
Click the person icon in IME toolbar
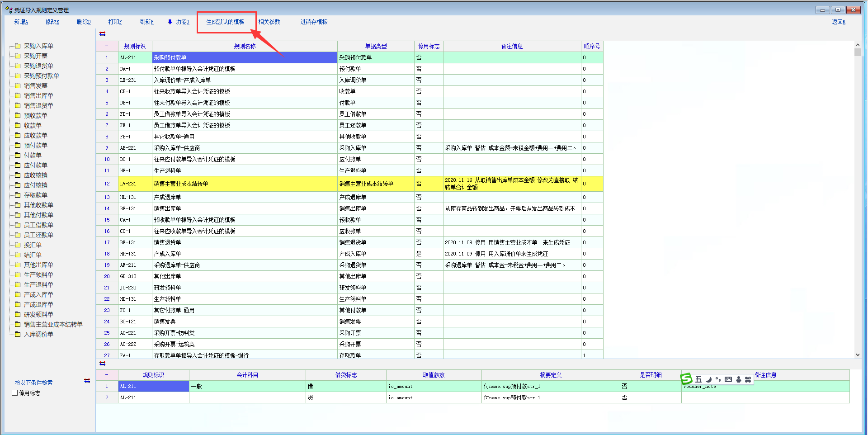[x=738, y=379]
